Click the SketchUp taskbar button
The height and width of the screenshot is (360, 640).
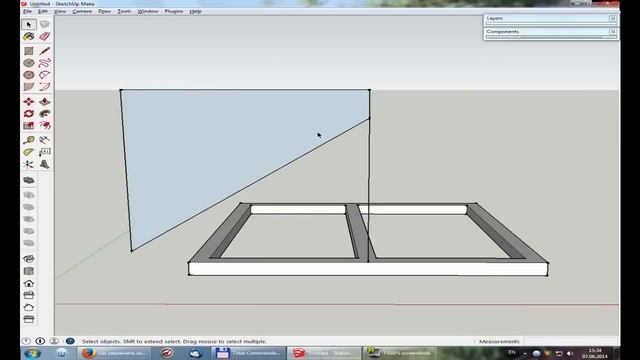pos(324,353)
